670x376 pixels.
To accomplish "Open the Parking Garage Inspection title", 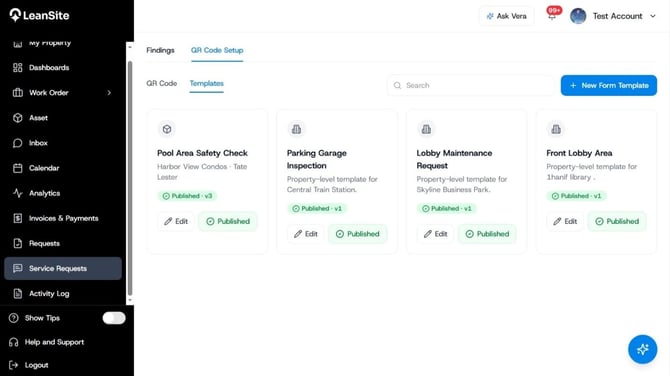I will [317, 159].
